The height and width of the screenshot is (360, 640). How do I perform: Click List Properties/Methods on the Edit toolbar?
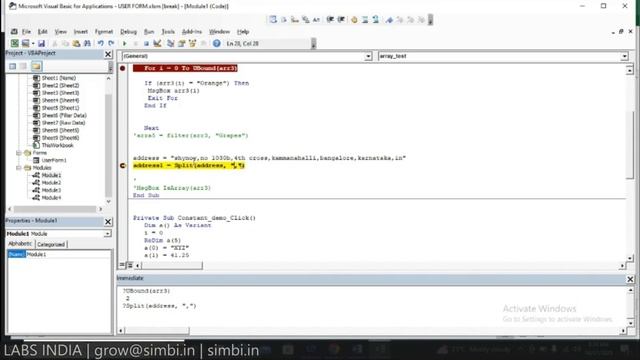[273, 19]
